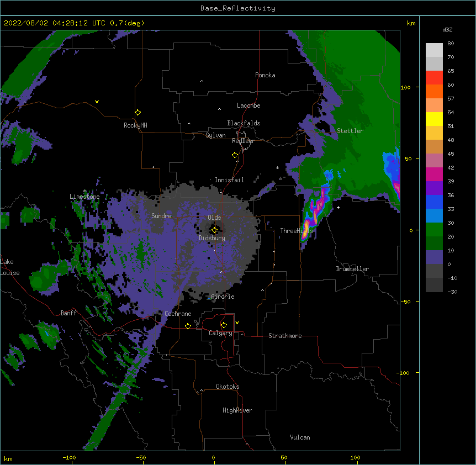The width and height of the screenshot is (476, 465).
Task: Click the Calgary city label
Action: [x=220, y=333]
